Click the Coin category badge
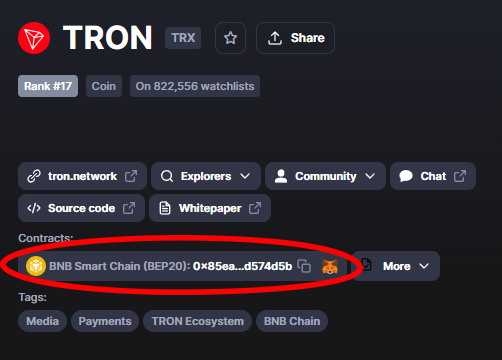The image size is (502, 360). pyautogui.click(x=104, y=86)
